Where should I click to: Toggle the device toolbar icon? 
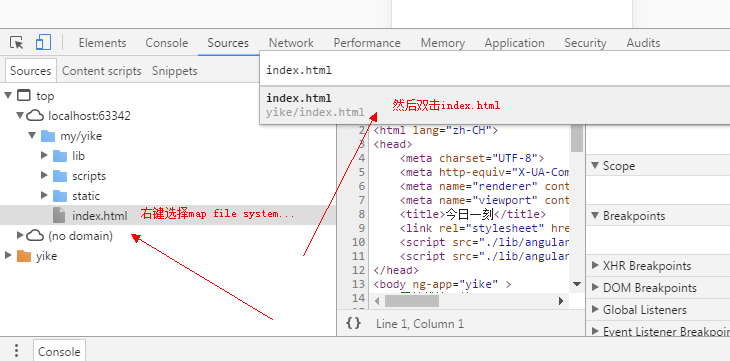43,42
